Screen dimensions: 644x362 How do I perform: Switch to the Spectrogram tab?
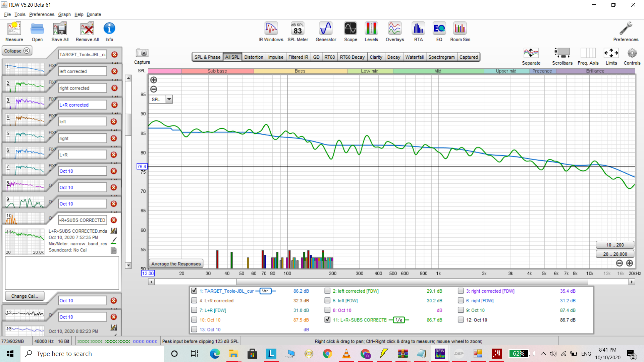441,57
